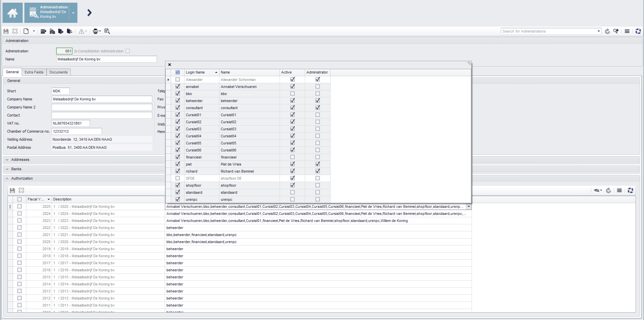Uncheck the selection box for urenpc
Image resolution: width=644 pixels, height=320 pixels.
178,199
